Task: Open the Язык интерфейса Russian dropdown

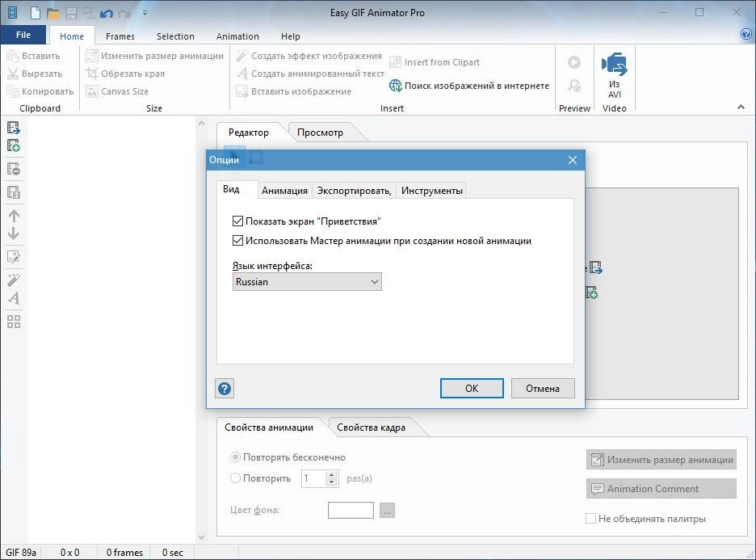Action: click(x=307, y=282)
